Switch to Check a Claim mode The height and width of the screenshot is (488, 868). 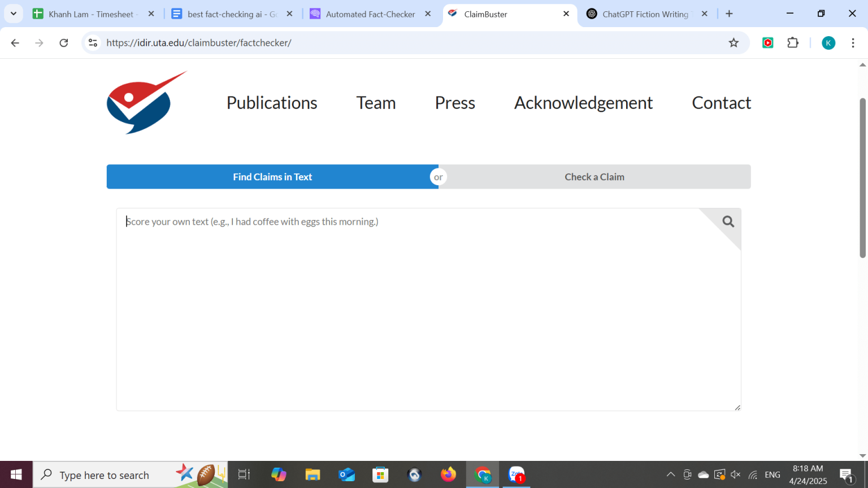coord(594,177)
